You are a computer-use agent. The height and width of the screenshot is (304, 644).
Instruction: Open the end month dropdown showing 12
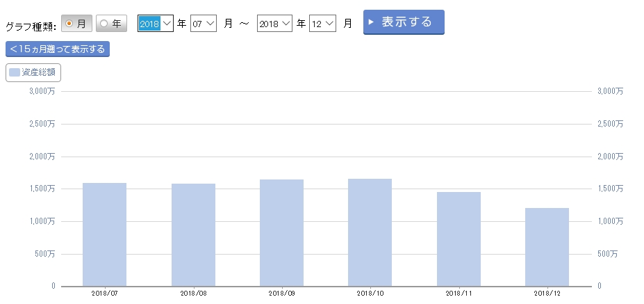click(323, 24)
